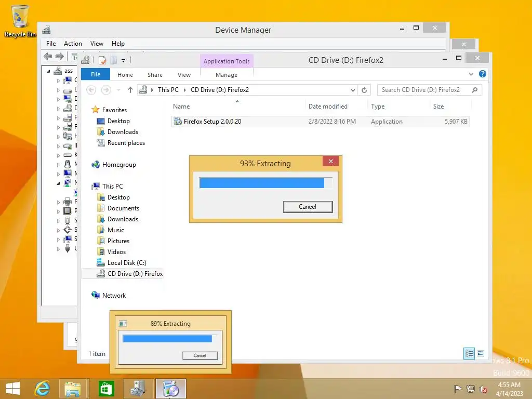The image size is (532, 399).
Task: Sort files by Date modified column
Action: tap(336, 106)
